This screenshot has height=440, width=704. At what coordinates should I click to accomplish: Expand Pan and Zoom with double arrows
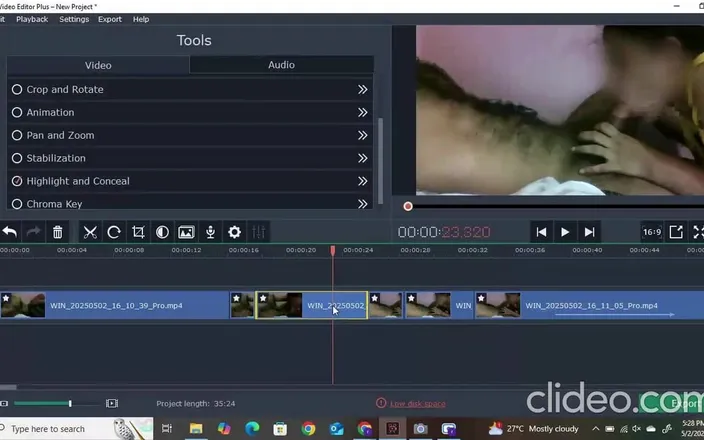point(362,135)
